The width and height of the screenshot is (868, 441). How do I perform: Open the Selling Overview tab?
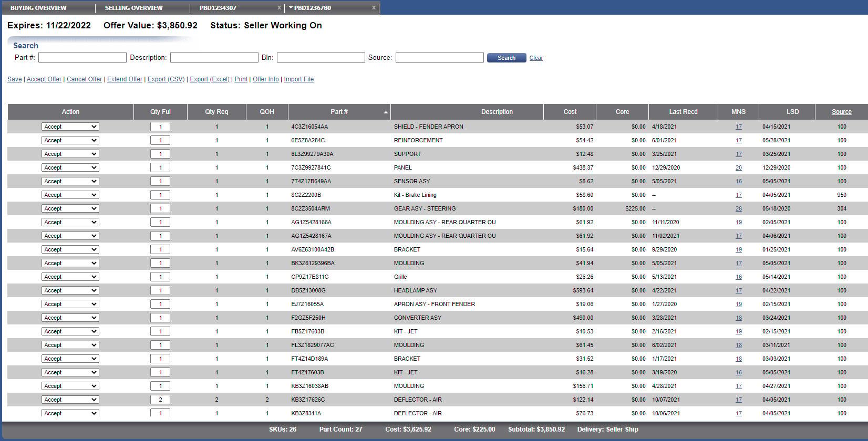134,8
